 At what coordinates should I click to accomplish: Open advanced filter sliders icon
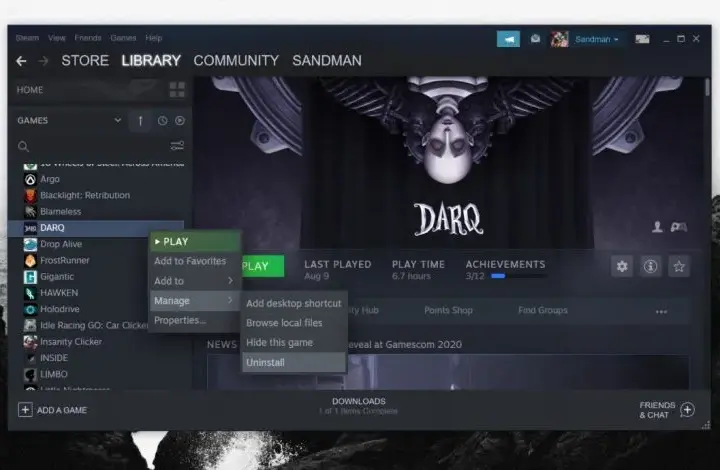coord(177,146)
